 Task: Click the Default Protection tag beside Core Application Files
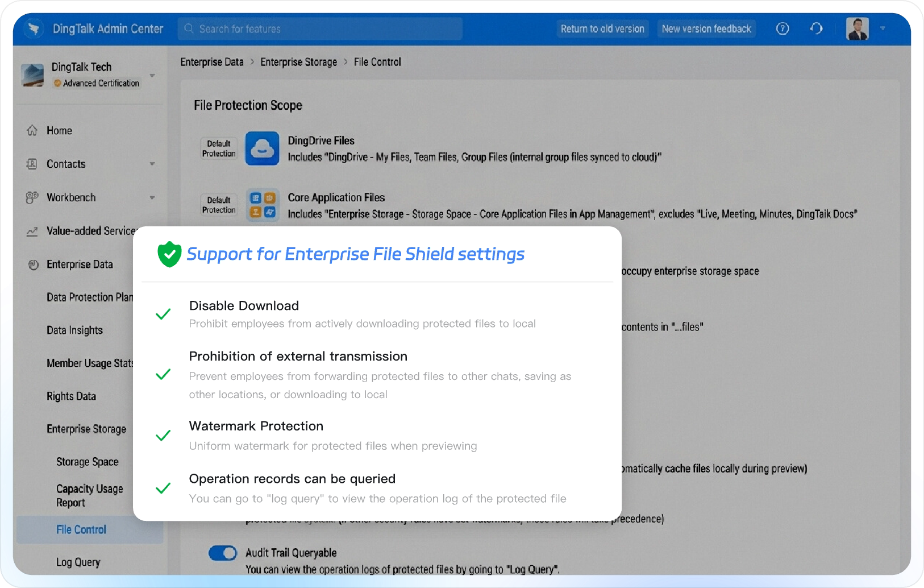[x=219, y=205]
